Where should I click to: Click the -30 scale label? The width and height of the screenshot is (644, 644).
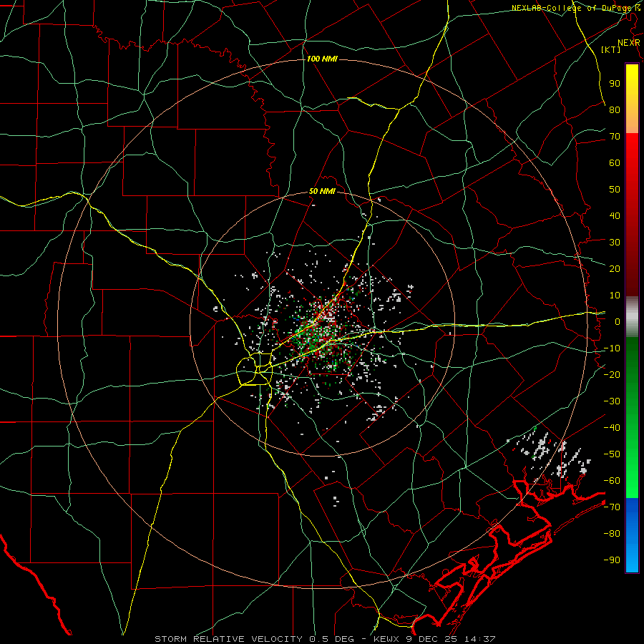[x=612, y=401]
